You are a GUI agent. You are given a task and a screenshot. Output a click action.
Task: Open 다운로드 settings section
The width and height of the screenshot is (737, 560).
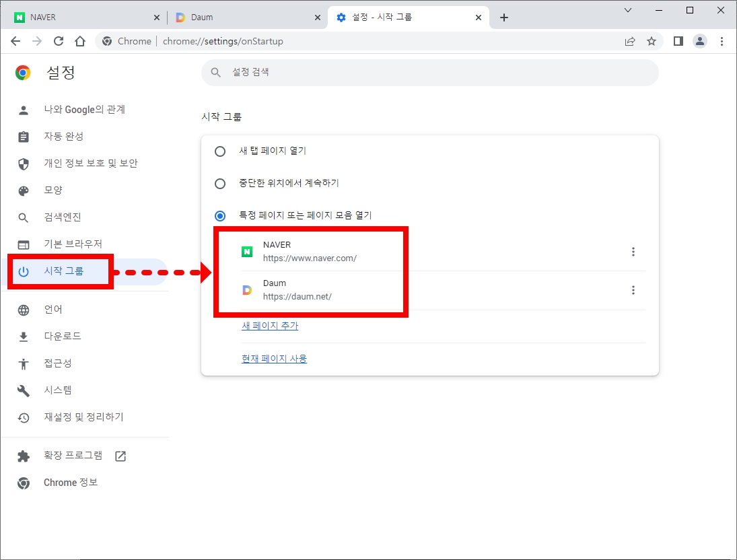tap(85, 337)
